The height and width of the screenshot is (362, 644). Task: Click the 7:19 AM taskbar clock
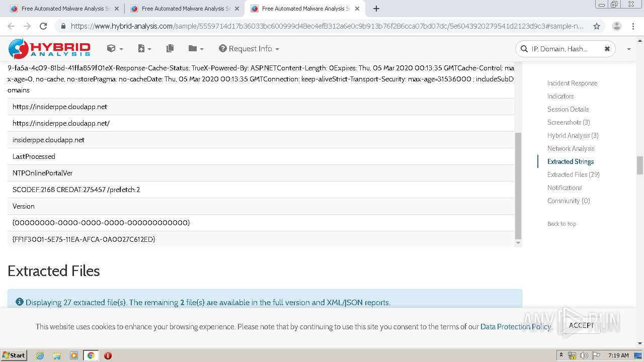618,355
